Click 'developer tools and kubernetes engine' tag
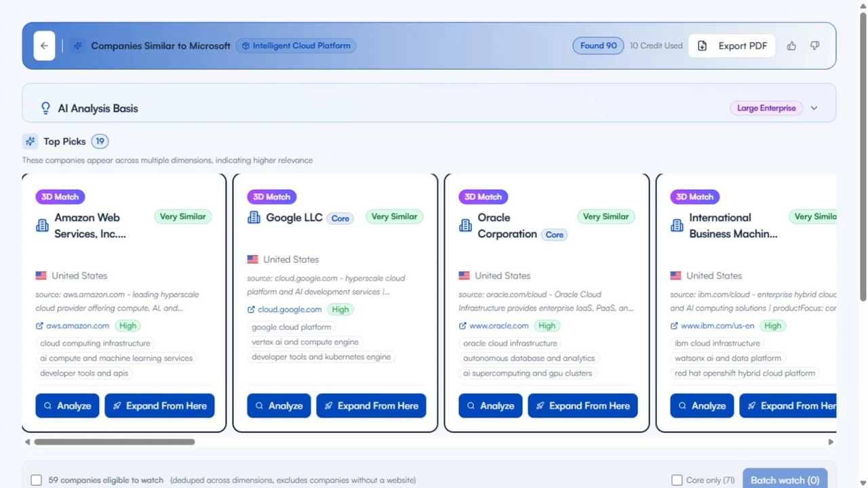The image size is (868, 488). click(x=321, y=357)
